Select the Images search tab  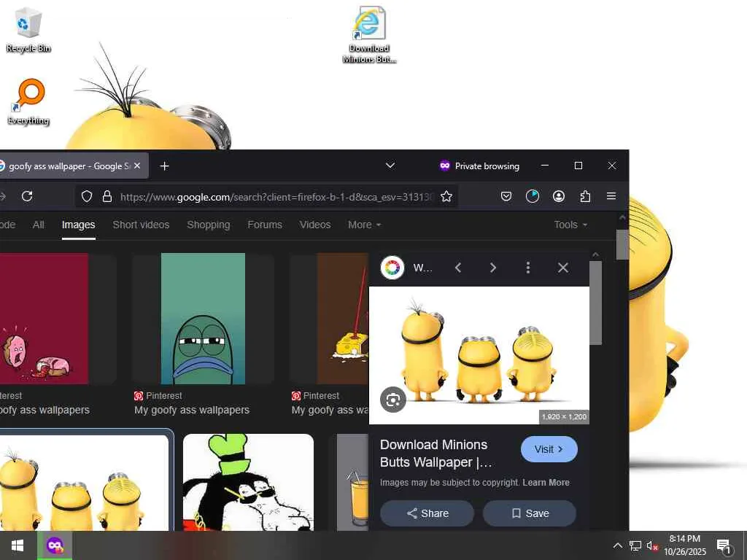pos(78,225)
